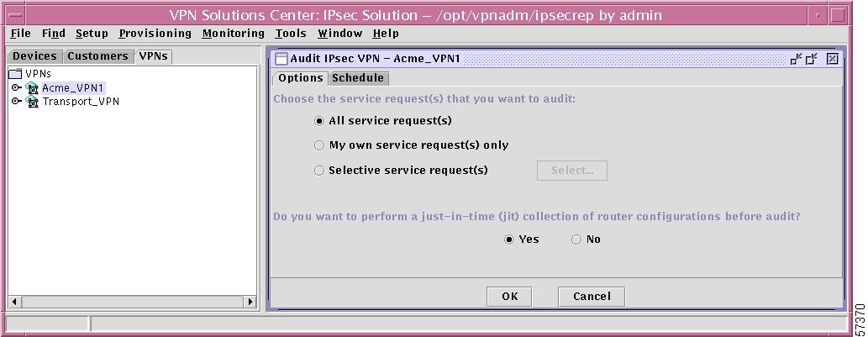Viewport: 868px width, 337px height.
Task: Click the Cancel button
Action: pyautogui.click(x=592, y=297)
